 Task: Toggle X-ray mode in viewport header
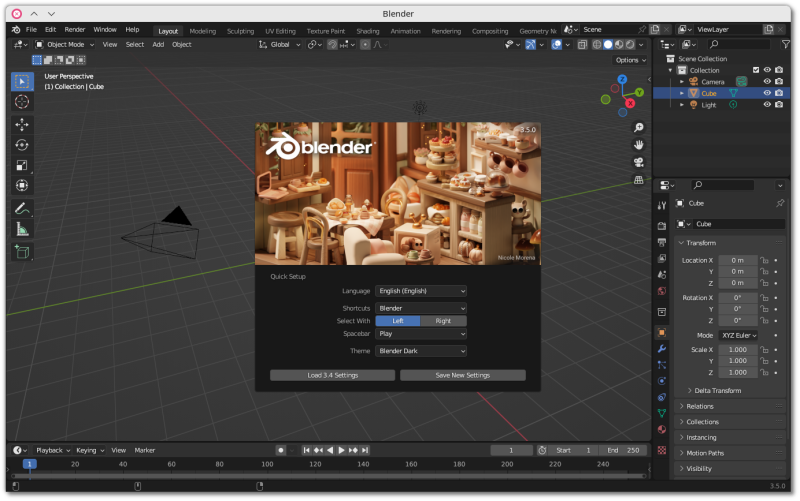point(582,45)
